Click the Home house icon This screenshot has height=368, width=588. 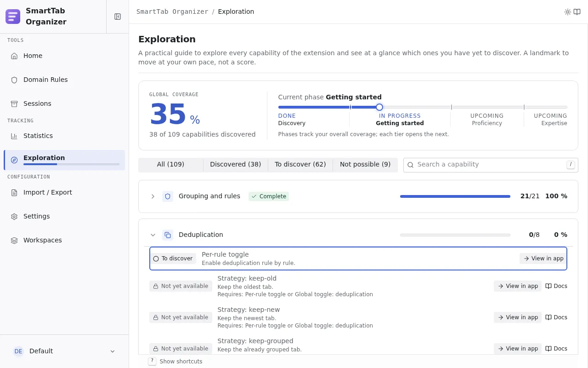(14, 56)
